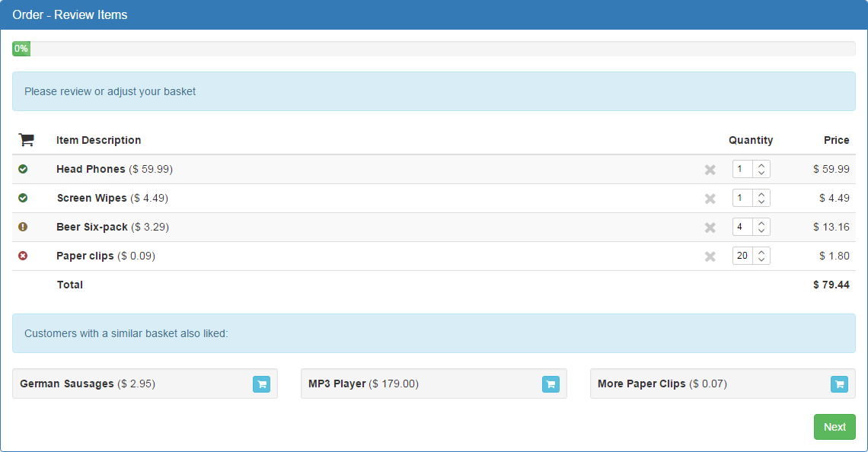Click the red error icon beside Paper clips
The width and height of the screenshot is (868, 452).
point(23,256)
